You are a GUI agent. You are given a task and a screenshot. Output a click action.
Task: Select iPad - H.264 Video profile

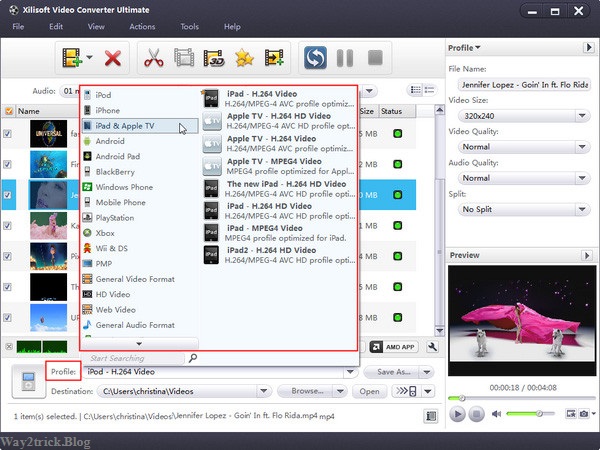pos(279,99)
